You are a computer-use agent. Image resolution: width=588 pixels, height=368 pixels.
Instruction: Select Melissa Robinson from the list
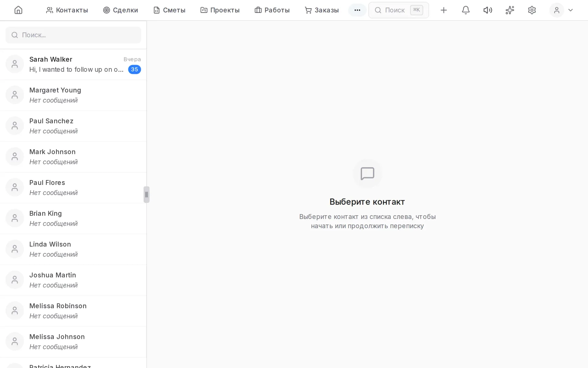(x=73, y=311)
